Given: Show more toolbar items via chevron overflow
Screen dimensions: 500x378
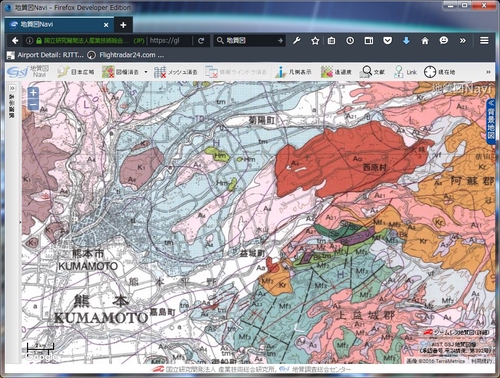Looking at the screenshot, I should (x=488, y=72).
